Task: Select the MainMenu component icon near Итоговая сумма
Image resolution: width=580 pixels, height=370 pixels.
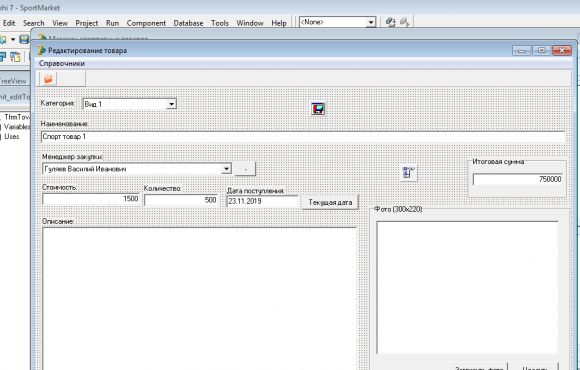Action: [x=408, y=173]
